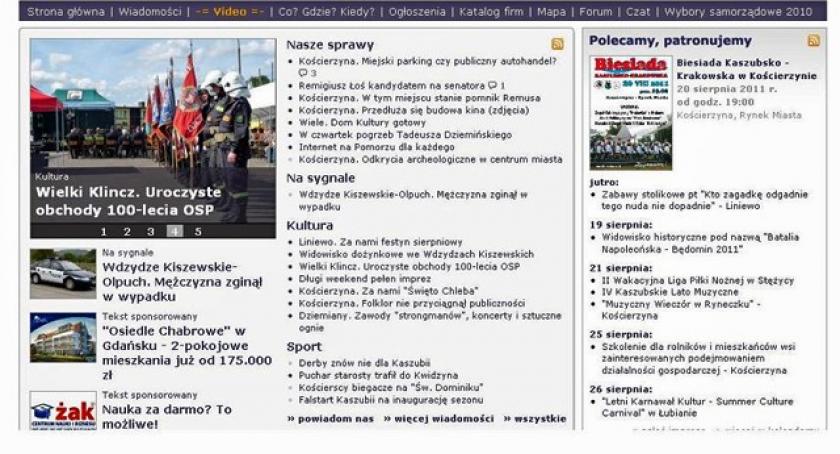This screenshot has height=454, width=840.
Task: Open pogrzeb Tadeusza Dziemińskiego article
Action: (405, 135)
